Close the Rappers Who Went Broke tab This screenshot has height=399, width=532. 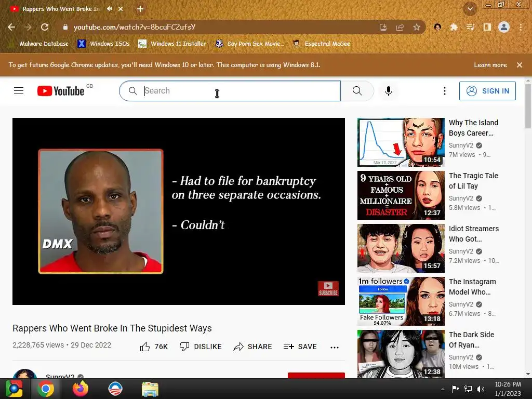pos(121,9)
